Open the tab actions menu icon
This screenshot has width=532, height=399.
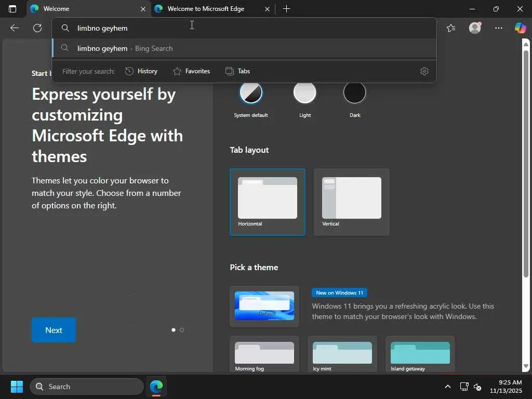[12, 9]
